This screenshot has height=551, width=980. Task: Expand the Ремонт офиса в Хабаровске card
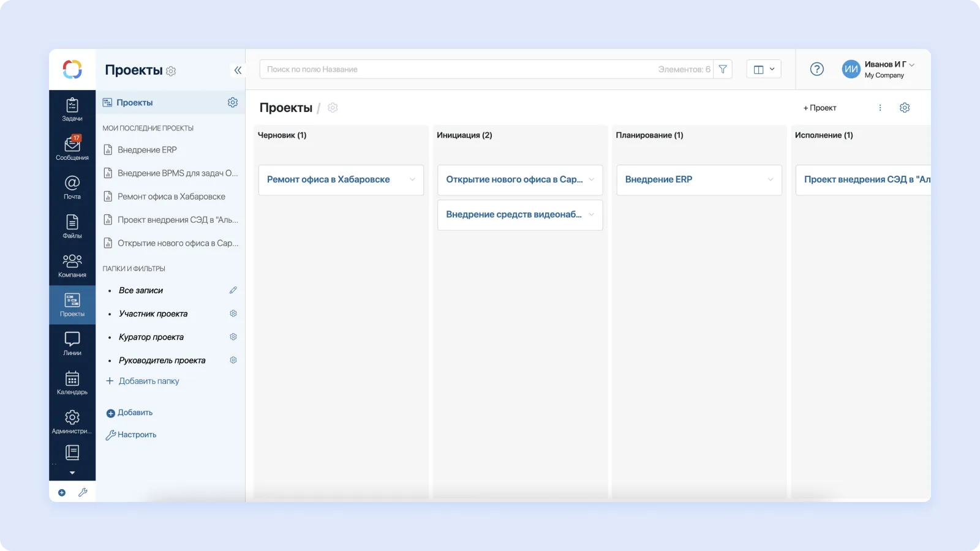click(412, 179)
